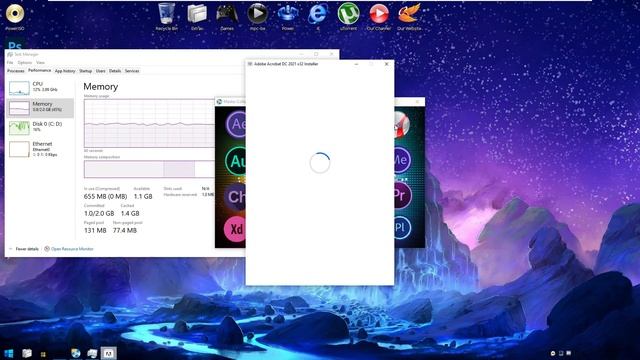Click the Memory heading in Task Manager

101,87
